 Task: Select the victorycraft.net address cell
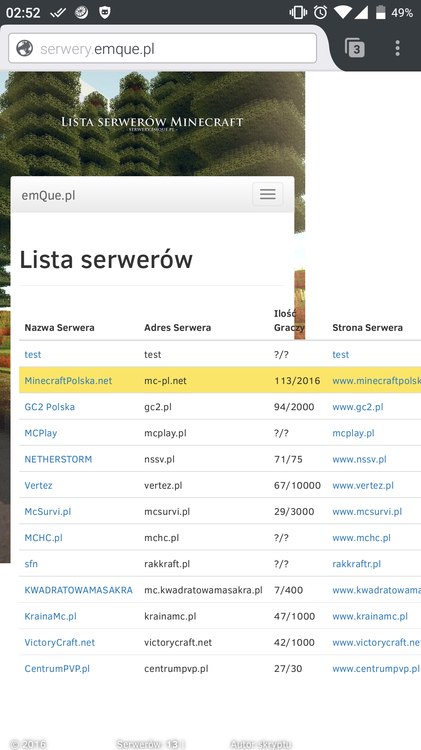178,642
